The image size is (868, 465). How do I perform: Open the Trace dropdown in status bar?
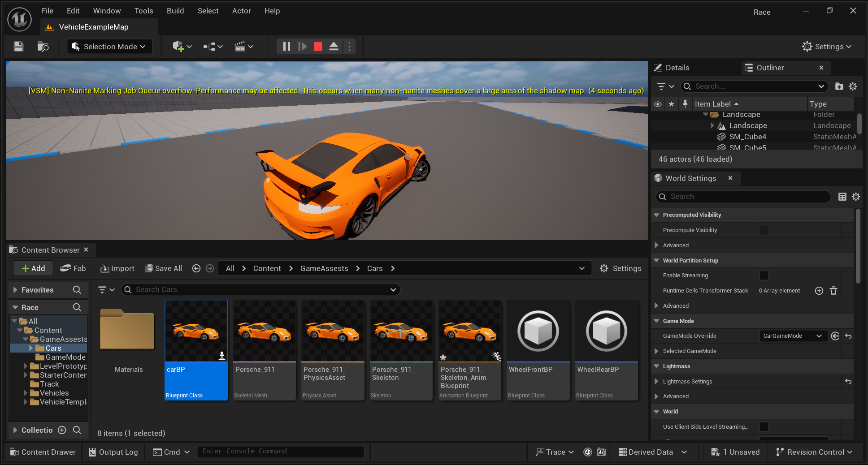(555, 452)
